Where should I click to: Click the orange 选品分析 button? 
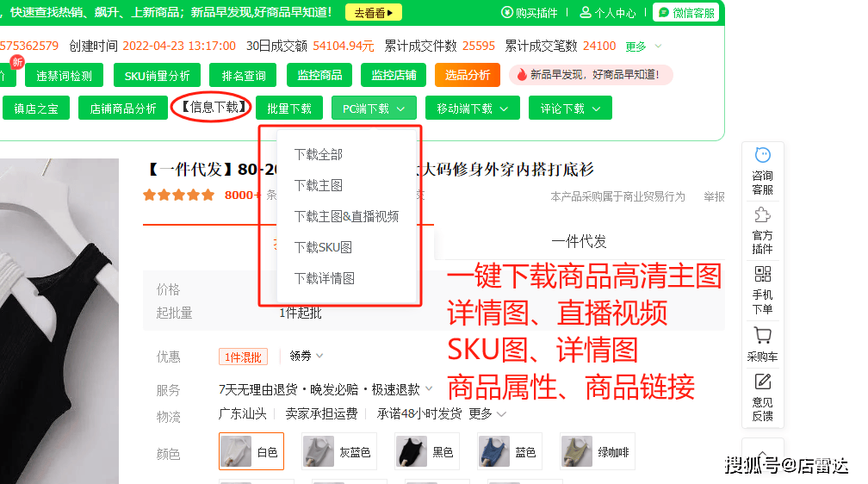pyautogui.click(x=468, y=75)
